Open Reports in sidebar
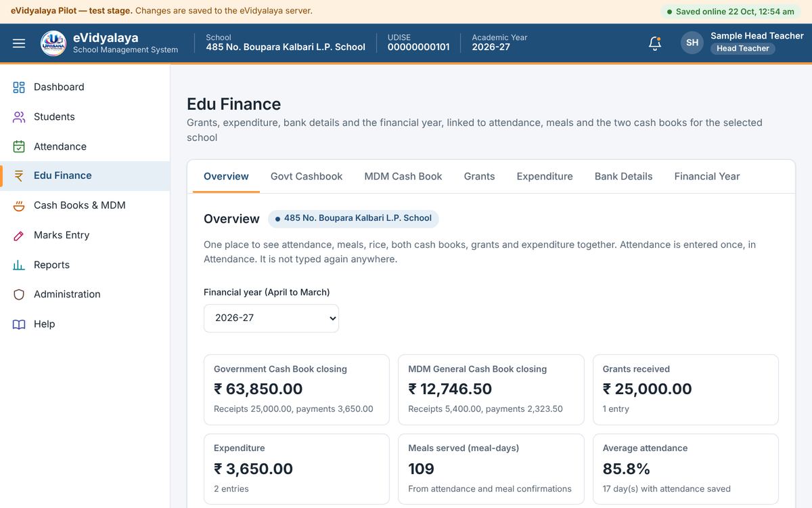The height and width of the screenshot is (508, 812). tap(85, 265)
